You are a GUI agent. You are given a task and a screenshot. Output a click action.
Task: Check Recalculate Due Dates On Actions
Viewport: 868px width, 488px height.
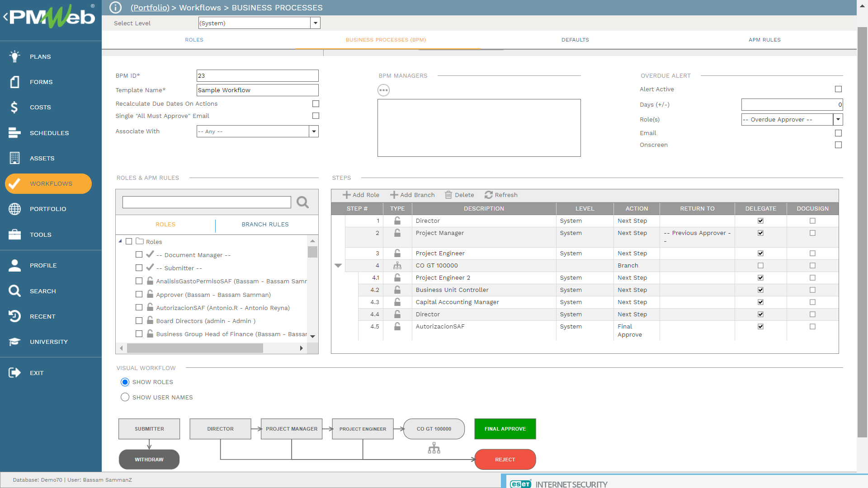pos(316,104)
